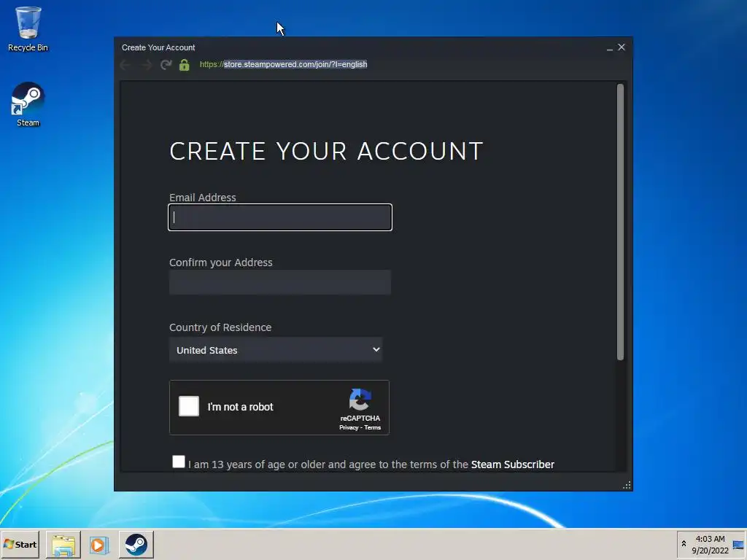747x560 pixels.
Task: Open Windows Explorer from the taskbar
Action: click(x=63, y=545)
